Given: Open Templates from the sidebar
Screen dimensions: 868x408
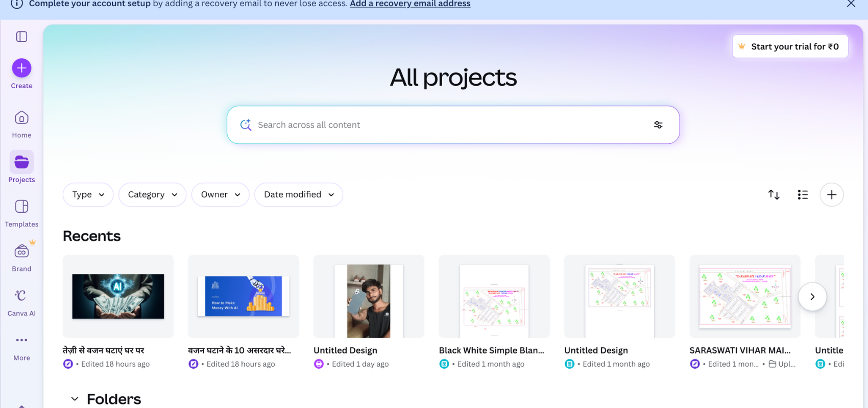Looking at the screenshot, I should coord(21,213).
